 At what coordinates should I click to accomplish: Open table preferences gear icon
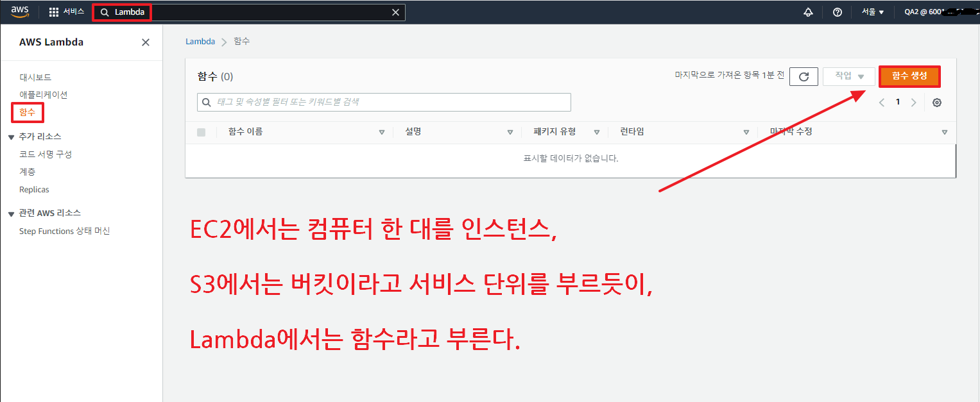pos(937,103)
